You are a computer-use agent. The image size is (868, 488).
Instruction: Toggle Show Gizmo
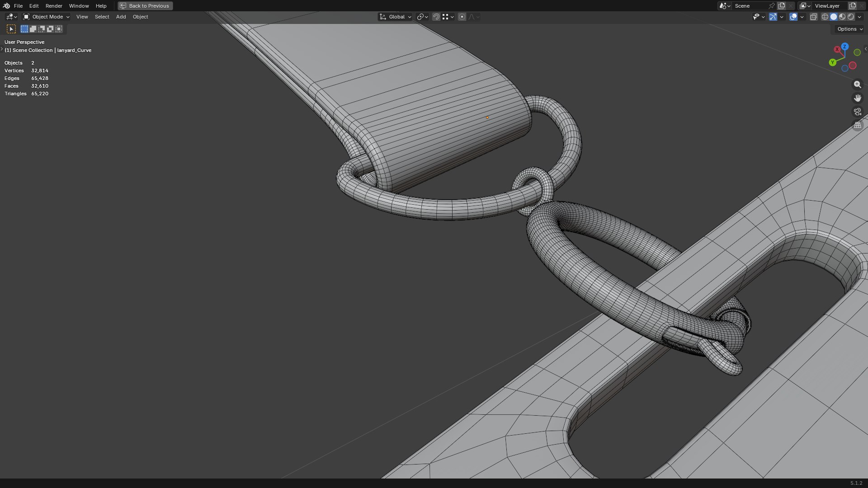point(773,17)
